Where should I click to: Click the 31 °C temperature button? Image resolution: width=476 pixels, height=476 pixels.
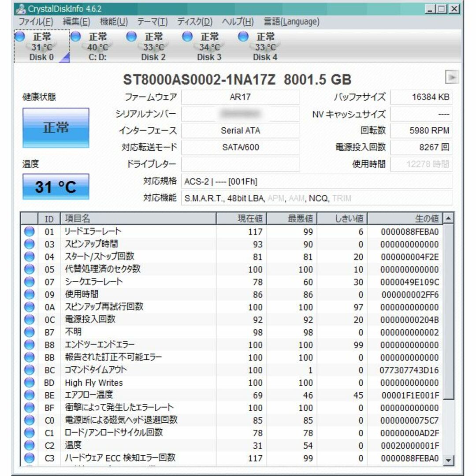[x=56, y=187]
